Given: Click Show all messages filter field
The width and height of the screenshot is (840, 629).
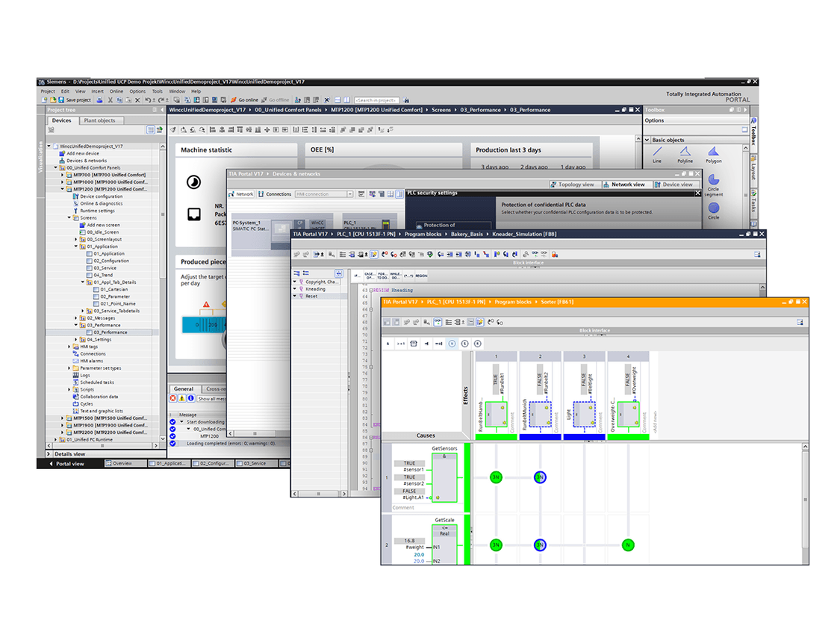Looking at the screenshot, I should click(211, 399).
